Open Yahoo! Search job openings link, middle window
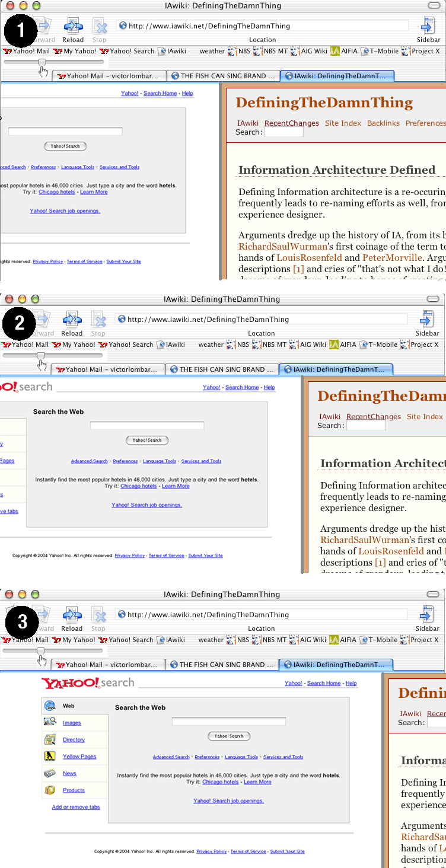This screenshot has width=446, height=868. coord(147,505)
